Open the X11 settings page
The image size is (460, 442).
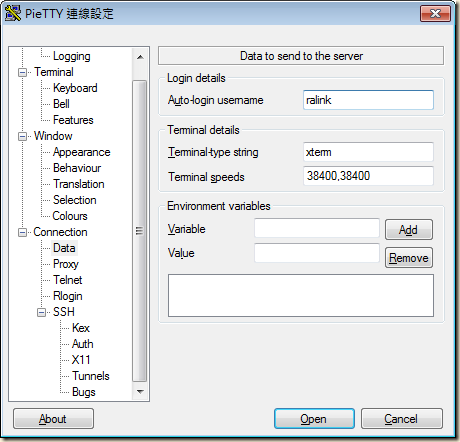[81, 360]
